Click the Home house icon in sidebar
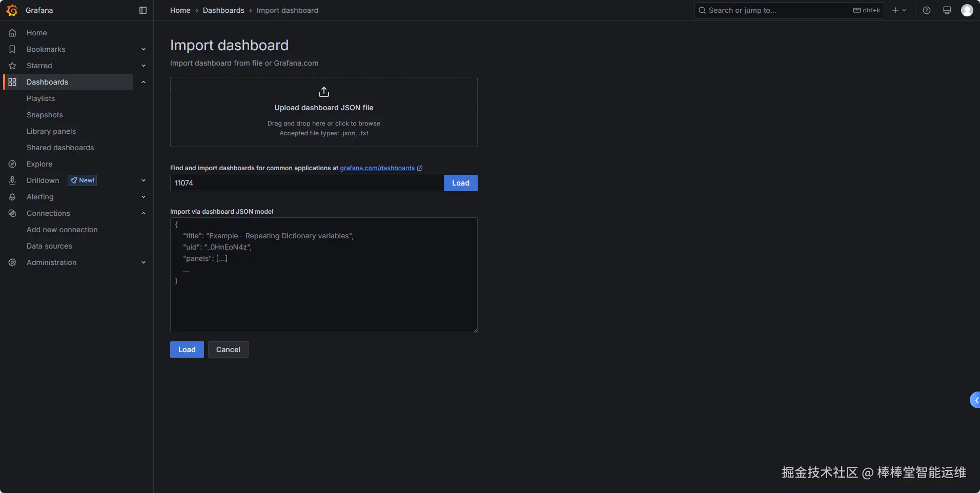Screen dimensions: 980x493 tap(12, 33)
